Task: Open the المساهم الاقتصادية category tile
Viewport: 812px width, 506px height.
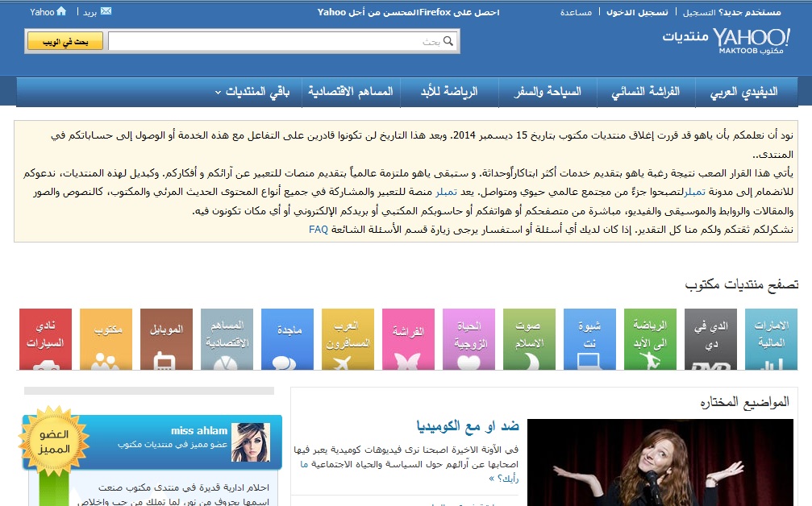Action: [227, 339]
